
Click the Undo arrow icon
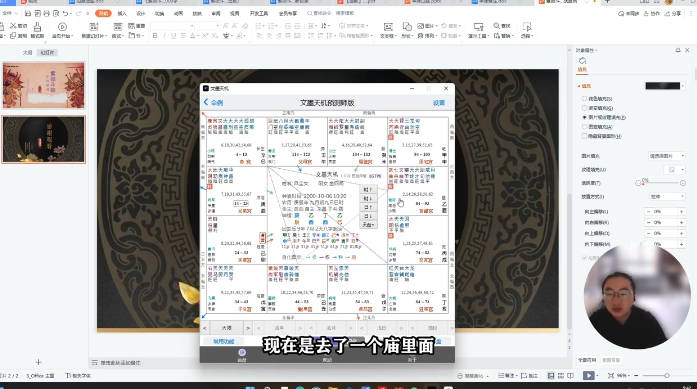[66, 13]
